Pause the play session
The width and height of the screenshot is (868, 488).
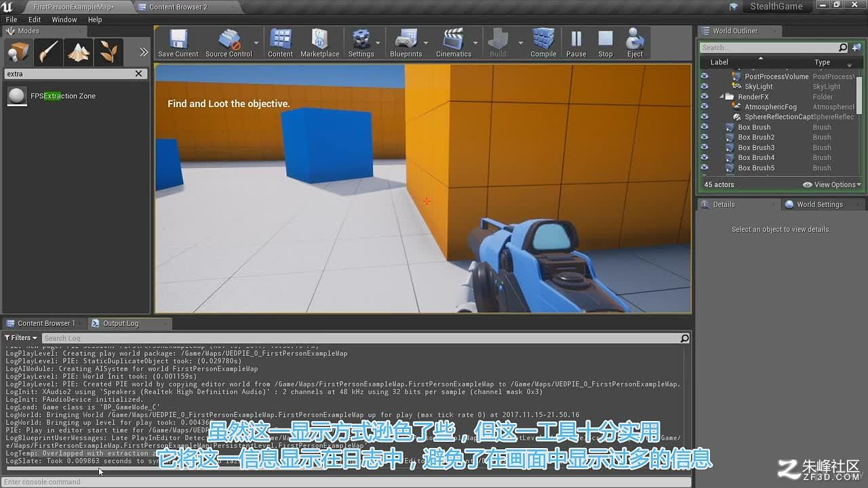576,43
